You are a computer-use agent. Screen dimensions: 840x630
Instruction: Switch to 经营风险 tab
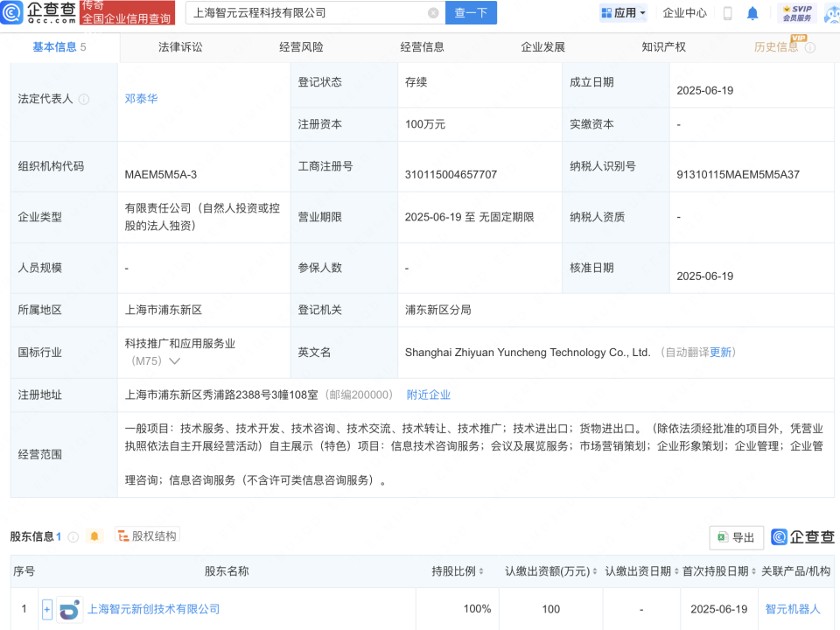(x=301, y=47)
